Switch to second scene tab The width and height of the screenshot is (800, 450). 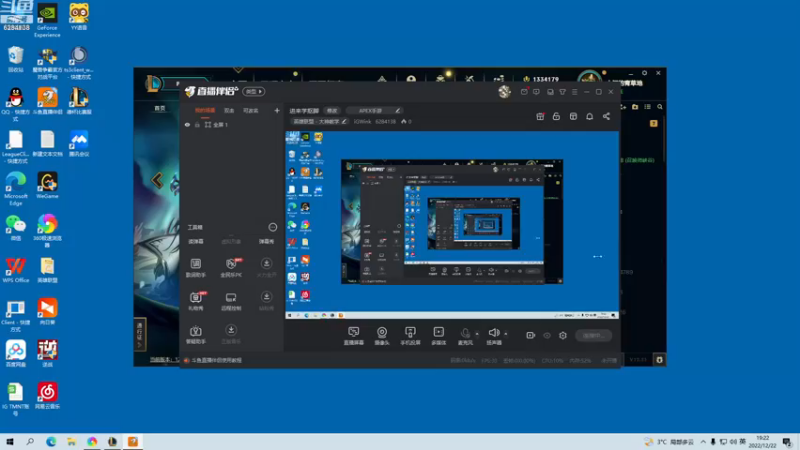point(229,110)
